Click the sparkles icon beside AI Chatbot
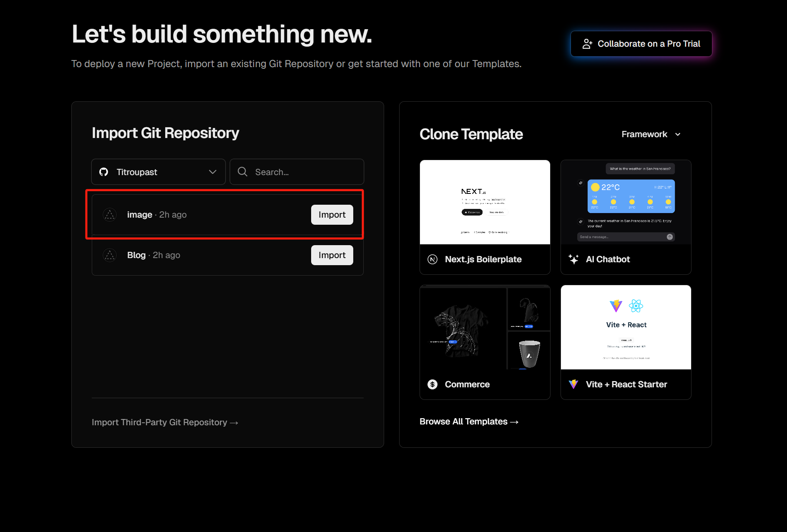Image resolution: width=787 pixels, height=532 pixels. point(573,259)
